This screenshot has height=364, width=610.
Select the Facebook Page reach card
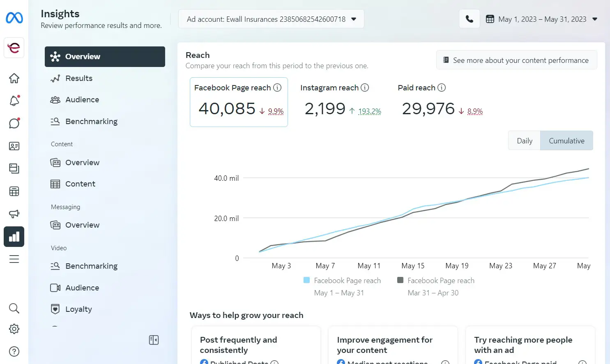pos(239,102)
